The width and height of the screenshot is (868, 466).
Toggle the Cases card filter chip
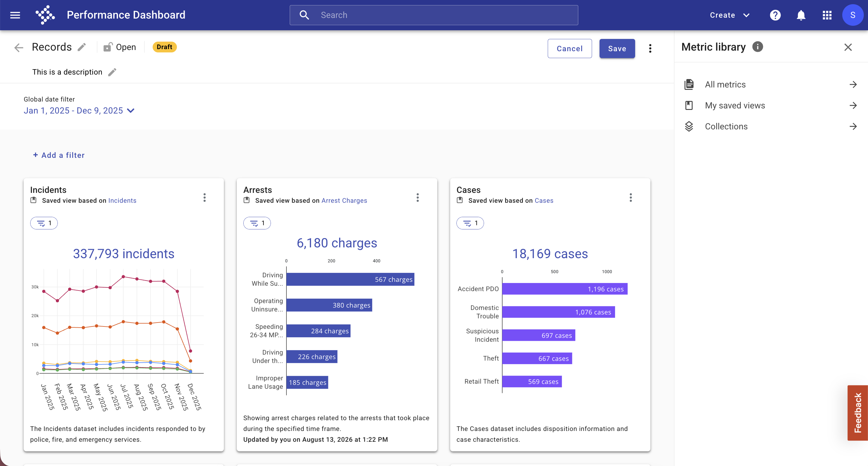(470, 223)
